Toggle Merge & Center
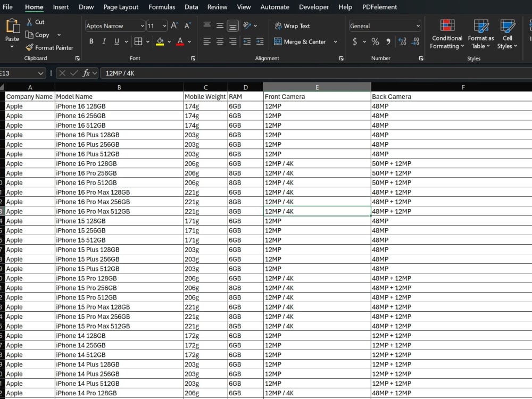The height and width of the screenshot is (399, 532). pos(300,41)
